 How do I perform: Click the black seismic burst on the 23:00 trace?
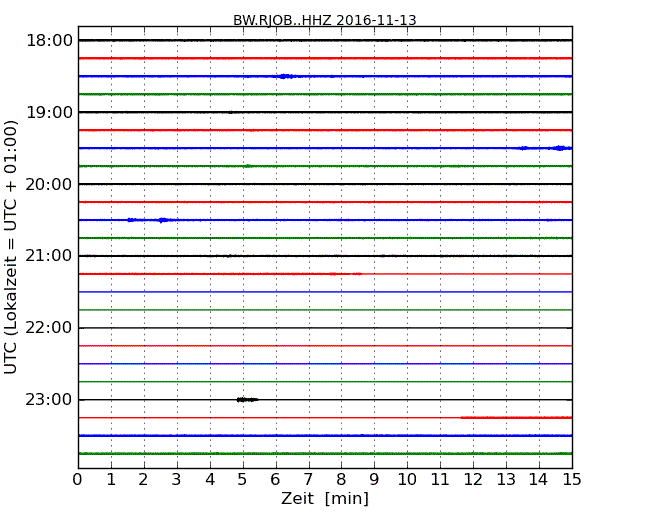coord(247,400)
